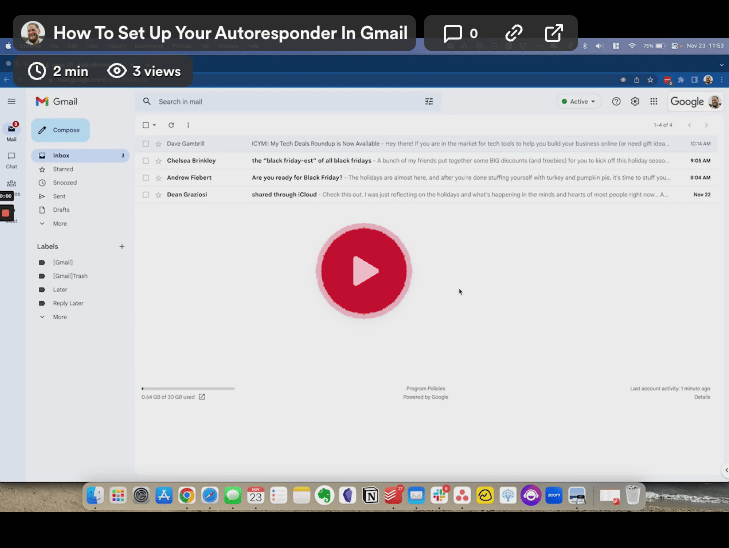Open the Google account avatar
The width and height of the screenshot is (729, 548).
coord(715,101)
